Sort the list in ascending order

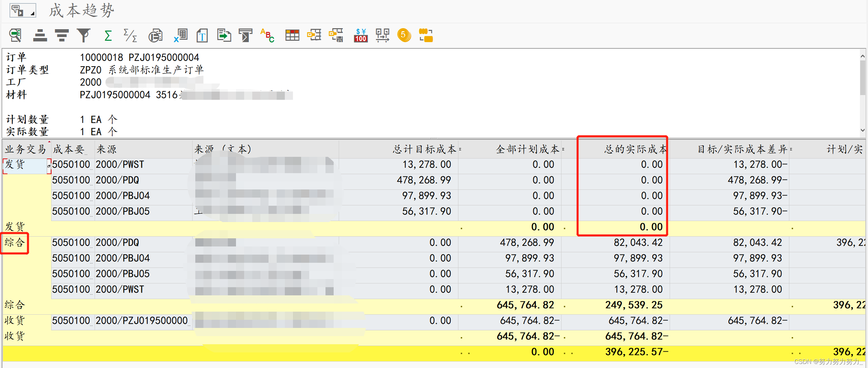coord(40,35)
